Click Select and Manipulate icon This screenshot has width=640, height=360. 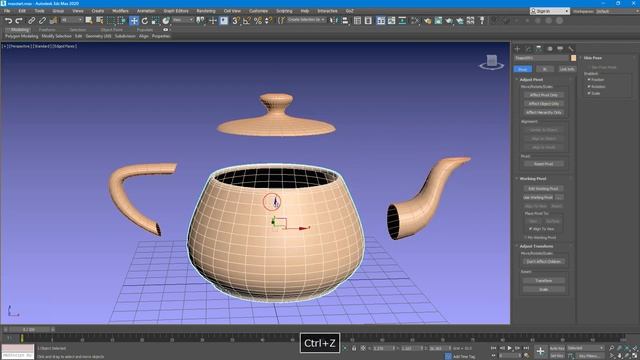pos(213,20)
